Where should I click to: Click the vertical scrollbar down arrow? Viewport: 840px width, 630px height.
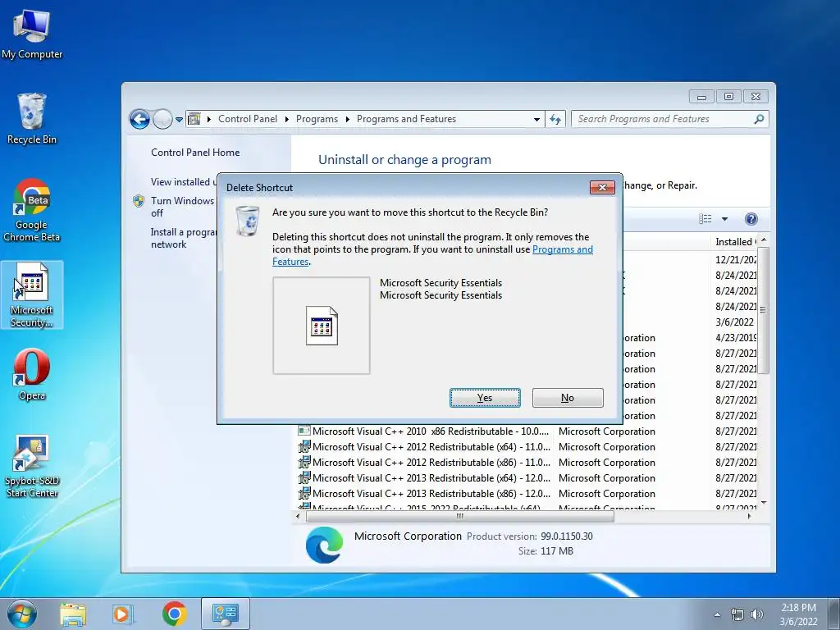coord(764,503)
